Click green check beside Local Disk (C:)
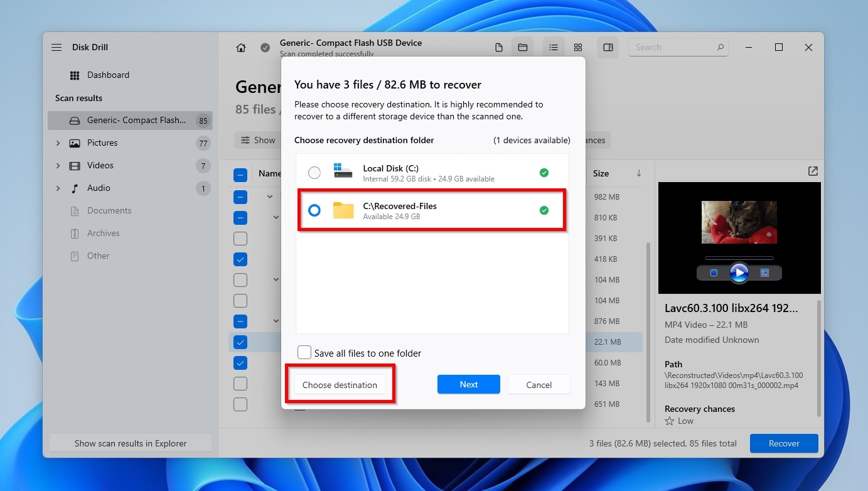 point(544,173)
